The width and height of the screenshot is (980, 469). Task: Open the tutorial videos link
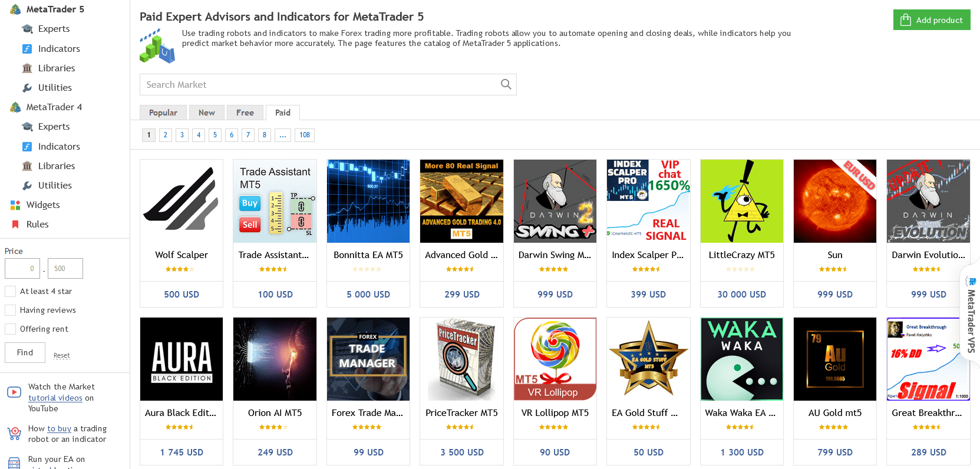(x=55, y=398)
